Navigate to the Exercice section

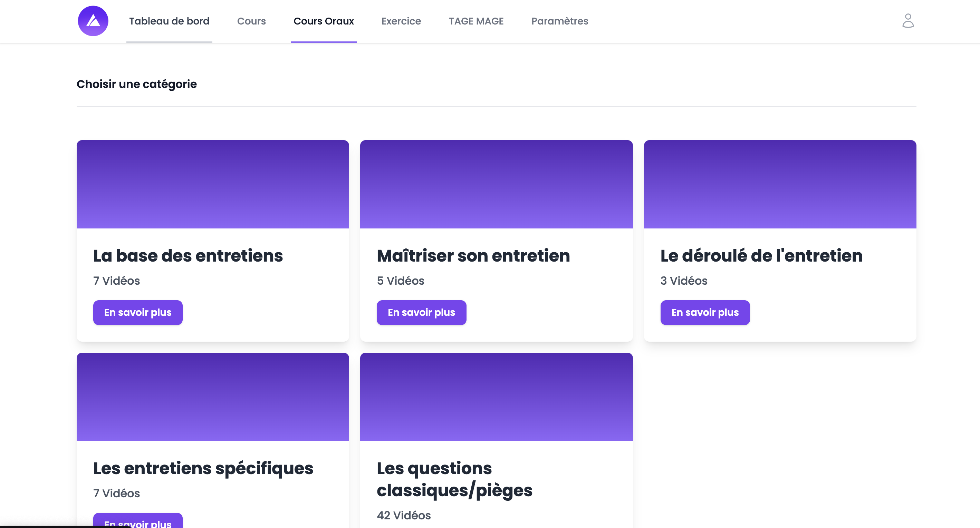401,21
